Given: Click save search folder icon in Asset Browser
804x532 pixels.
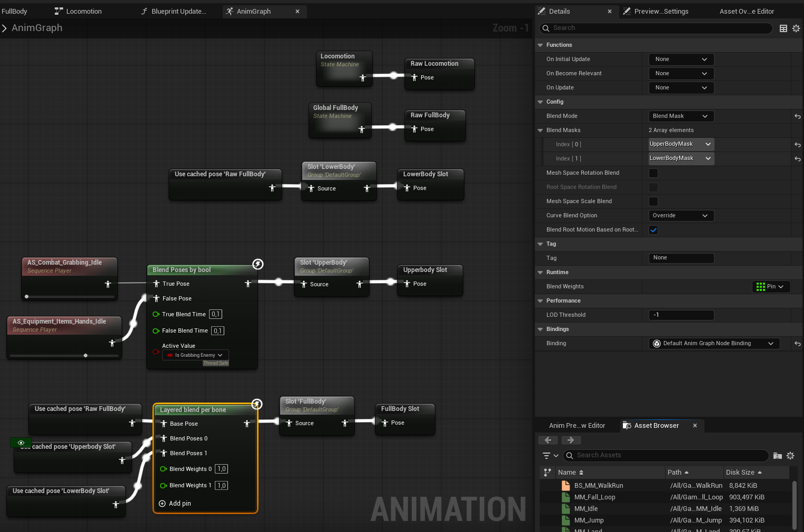Looking at the screenshot, I should [x=777, y=456].
